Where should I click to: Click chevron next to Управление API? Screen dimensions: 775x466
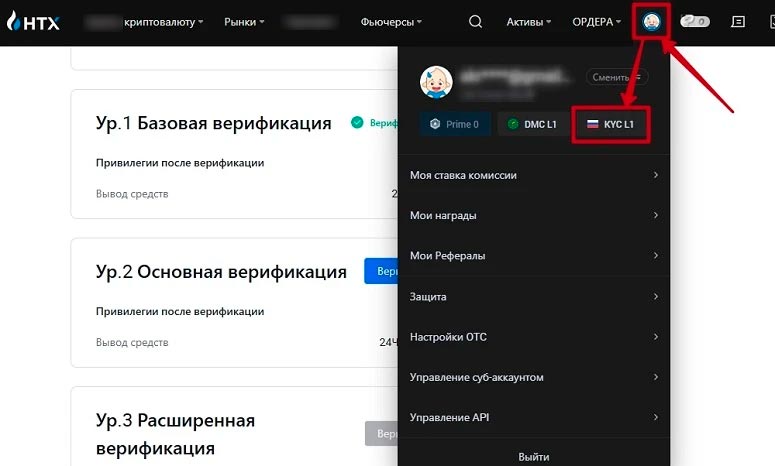[655, 417]
